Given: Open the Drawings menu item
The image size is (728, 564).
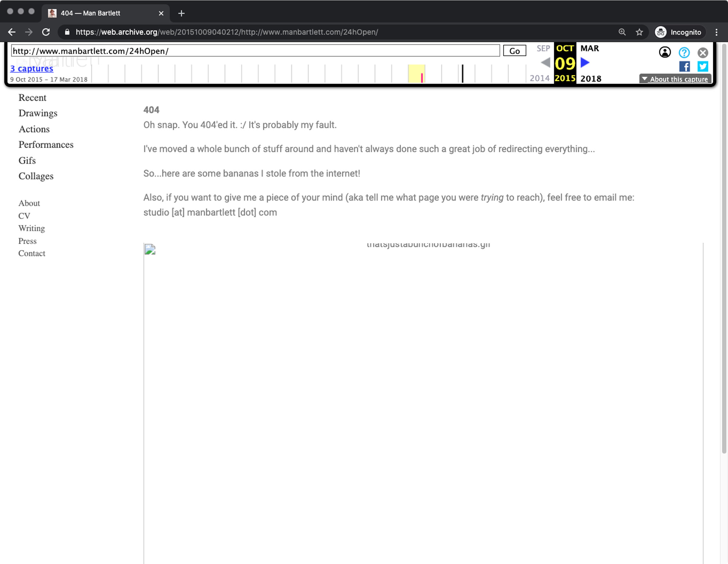Looking at the screenshot, I should tap(38, 113).
